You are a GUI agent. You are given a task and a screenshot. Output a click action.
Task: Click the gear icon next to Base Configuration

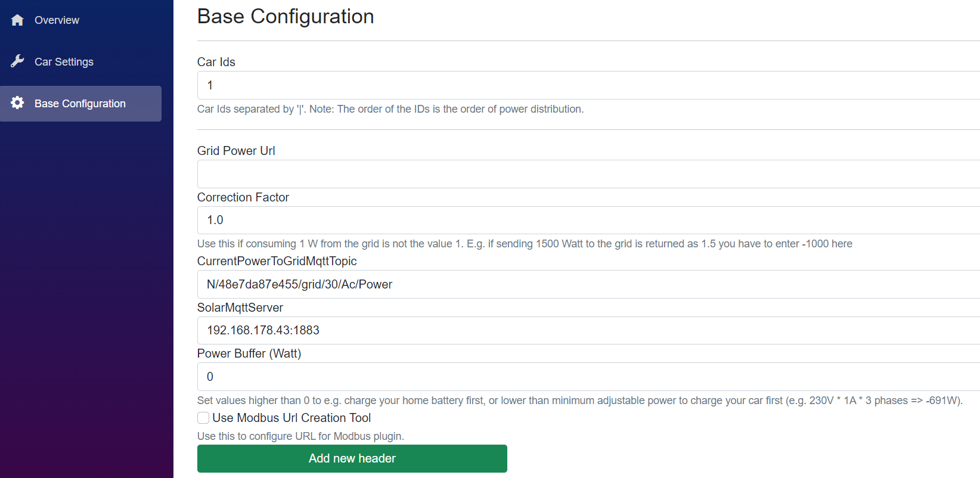point(17,103)
